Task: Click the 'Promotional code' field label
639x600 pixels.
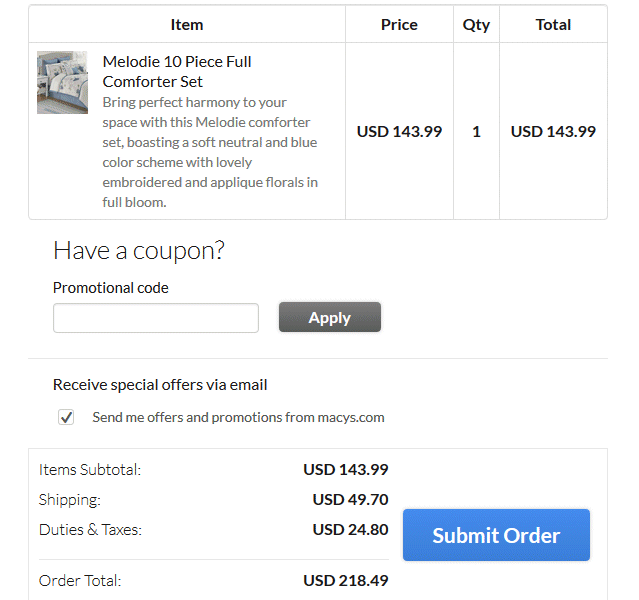Action: point(111,288)
